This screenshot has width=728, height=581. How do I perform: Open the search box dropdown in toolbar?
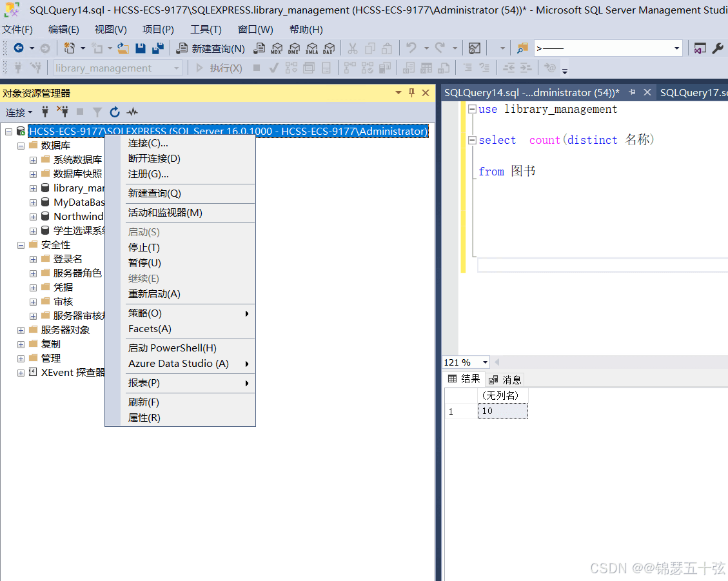coord(676,48)
